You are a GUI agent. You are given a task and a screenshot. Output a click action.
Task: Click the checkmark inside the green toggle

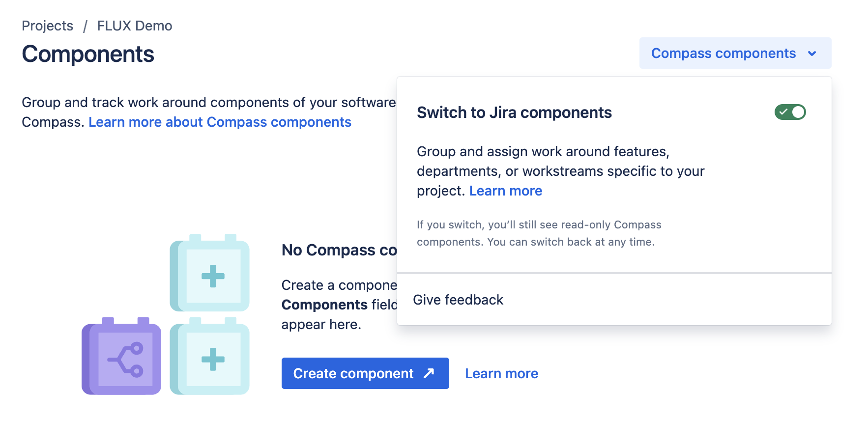click(x=783, y=112)
